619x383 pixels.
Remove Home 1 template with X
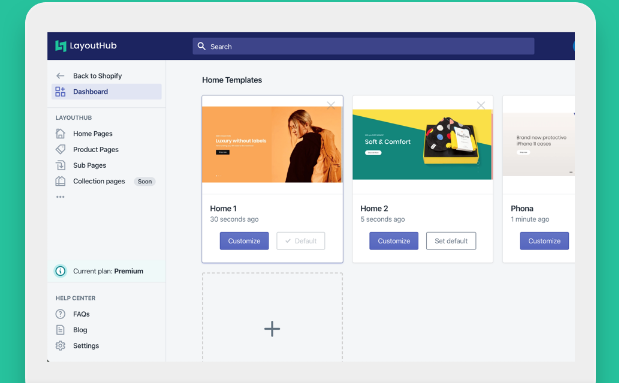pyautogui.click(x=331, y=105)
